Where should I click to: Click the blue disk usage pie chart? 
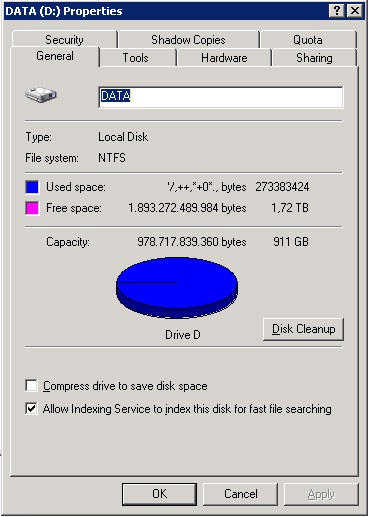click(177, 287)
